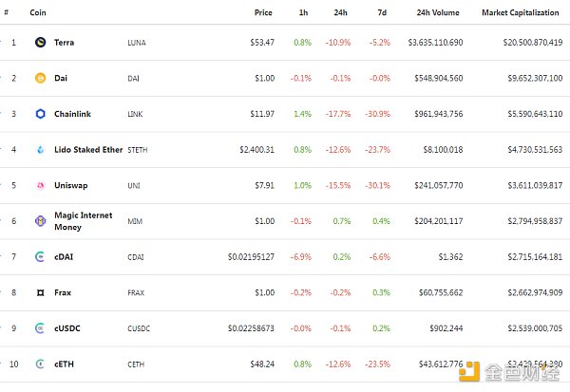
Task: Sort table by Price column header
Action: (x=263, y=12)
